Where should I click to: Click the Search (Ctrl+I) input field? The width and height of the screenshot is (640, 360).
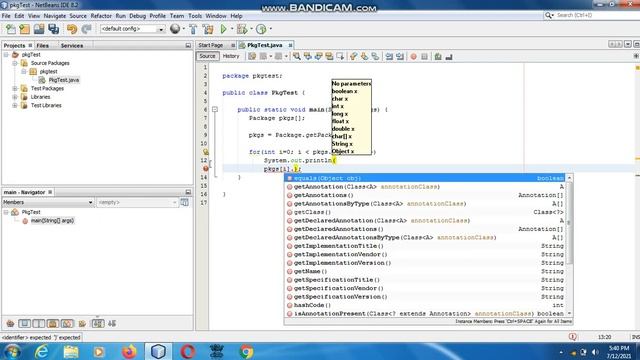[x=596, y=15]
